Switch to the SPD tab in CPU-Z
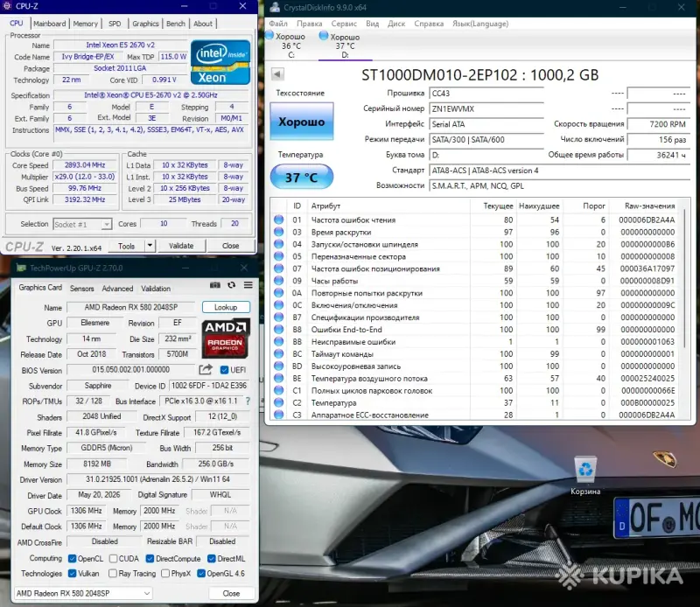Viewport: 700px width, 607px height. click(115, 24)
